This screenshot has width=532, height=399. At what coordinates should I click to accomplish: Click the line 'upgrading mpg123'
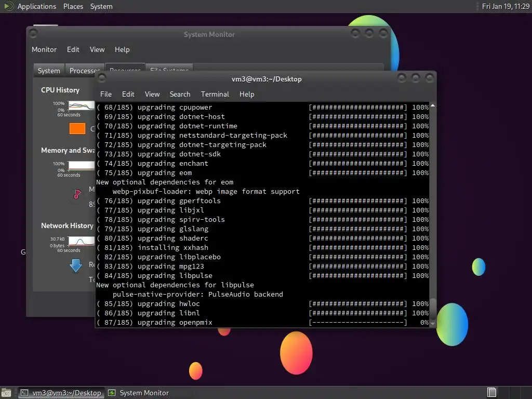tap(262, 267)
